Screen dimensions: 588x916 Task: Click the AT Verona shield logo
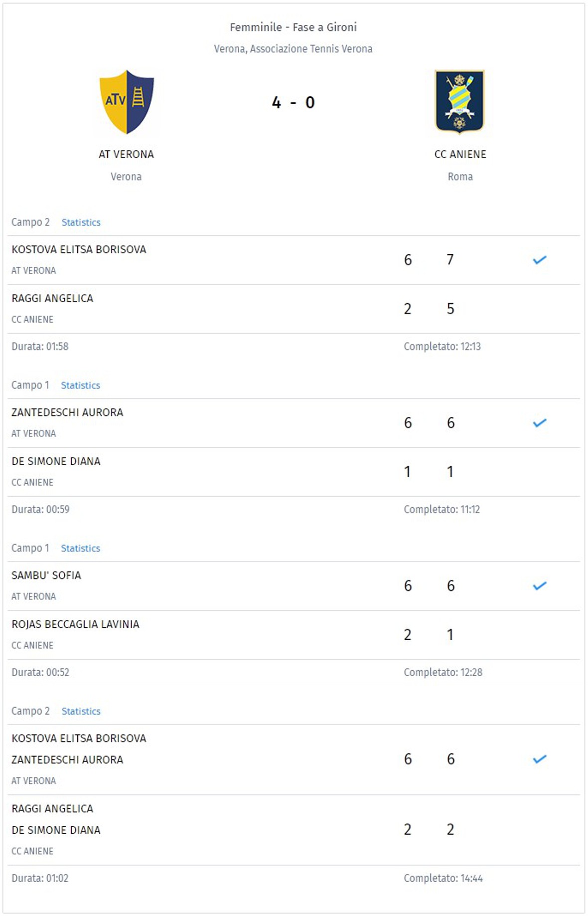click(127, 102)
